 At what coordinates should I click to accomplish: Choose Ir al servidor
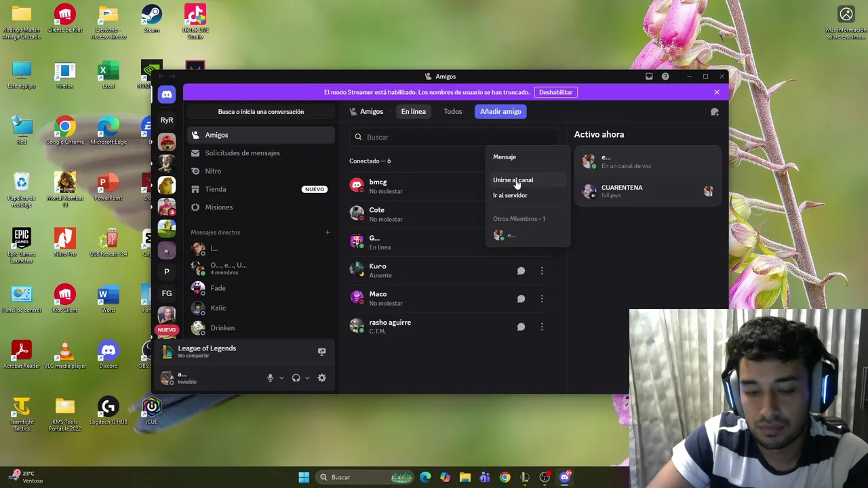(x=528, y=196)
